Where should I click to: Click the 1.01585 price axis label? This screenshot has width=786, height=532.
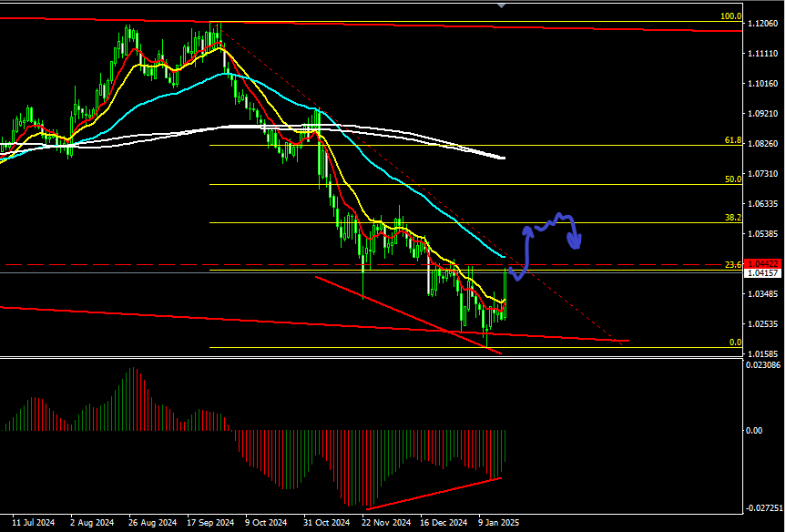click(x=765, y=354)
